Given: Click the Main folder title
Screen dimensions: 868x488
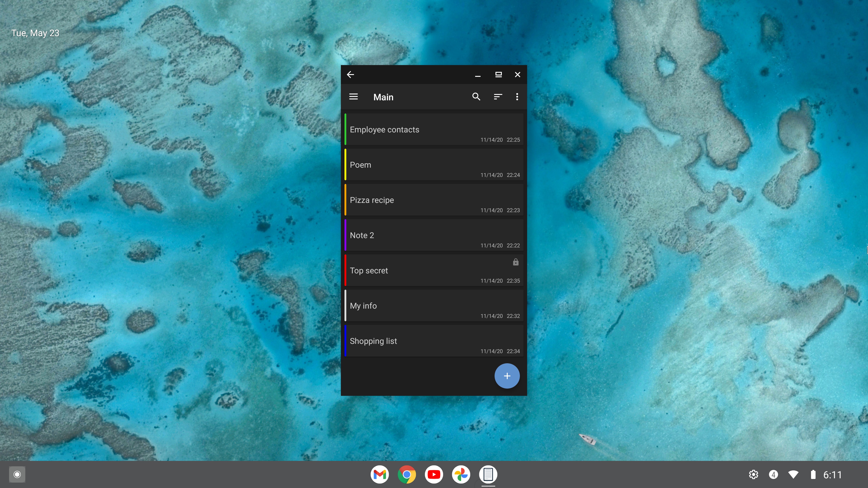Looking at the screenshot, I should tap(383, 97).
